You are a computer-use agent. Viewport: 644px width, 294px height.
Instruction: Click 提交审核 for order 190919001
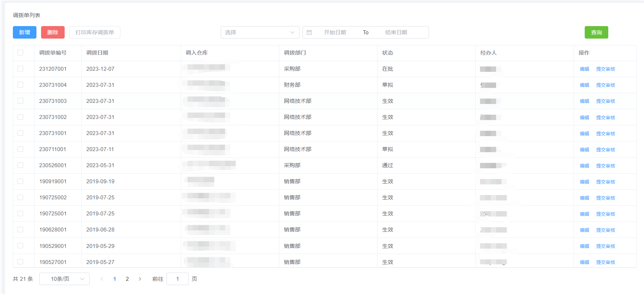coord(605,182)
